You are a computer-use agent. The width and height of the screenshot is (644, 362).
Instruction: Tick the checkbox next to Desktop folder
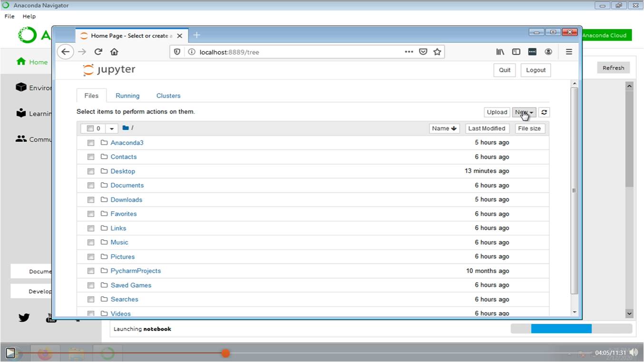coord(91,171)
